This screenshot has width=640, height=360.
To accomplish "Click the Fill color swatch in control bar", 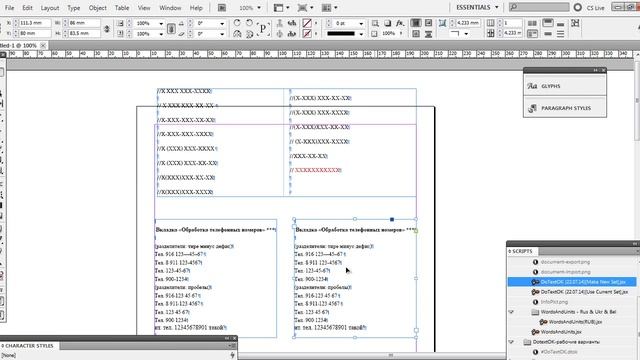I will 307,23.
